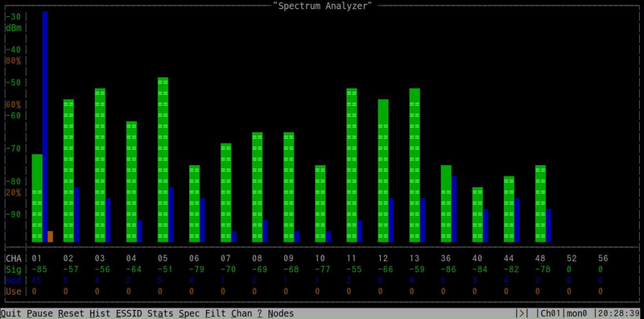Open the Hist view
The width and height of the screenshot is (644, 319).
coord(100,313)
